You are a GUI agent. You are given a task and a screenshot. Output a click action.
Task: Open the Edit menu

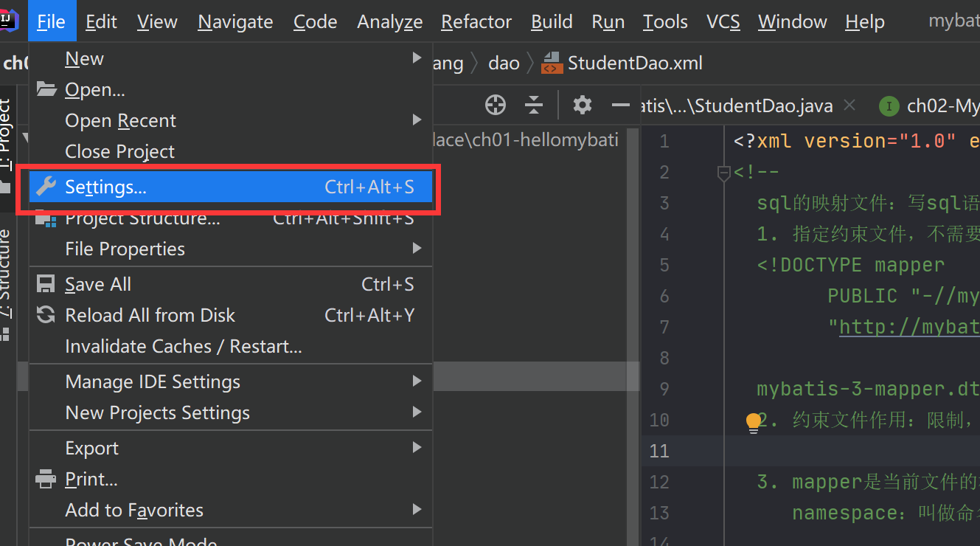point(101,22)
